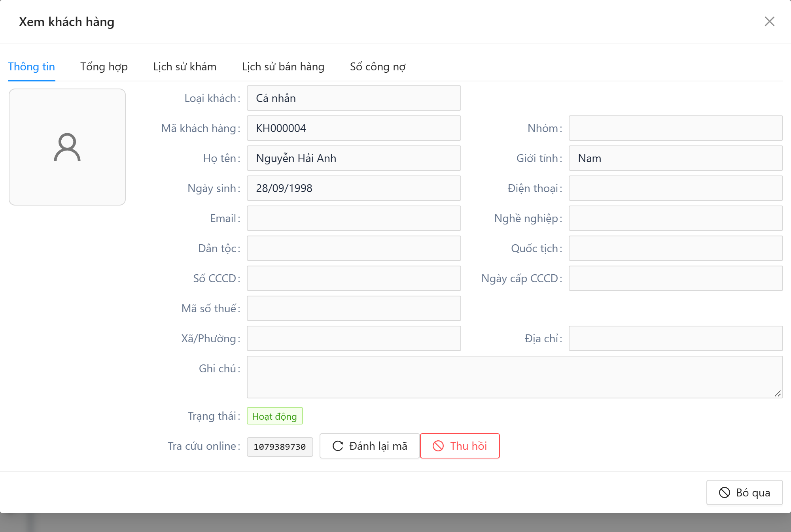This screenshot has width=791, height=532.
Task: Switch to the Lịch sử khám tab
Action: click(x=185, y=66)
